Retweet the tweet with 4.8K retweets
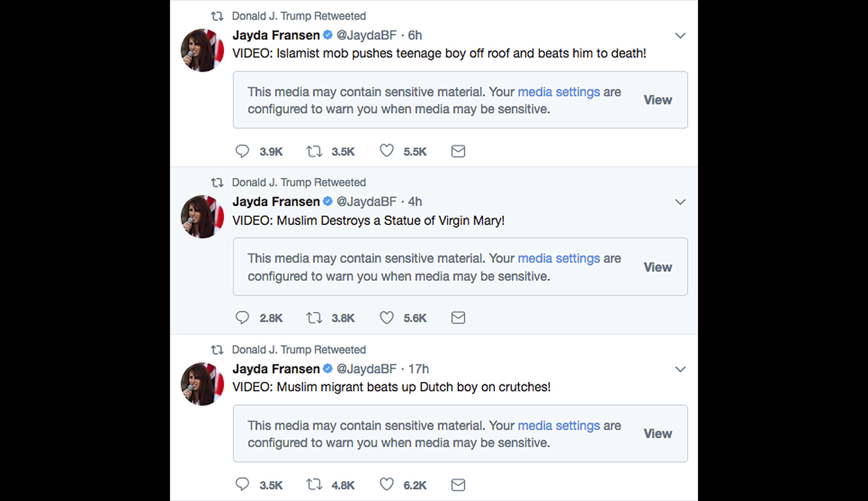868x501 pixels. coord(314,484)
